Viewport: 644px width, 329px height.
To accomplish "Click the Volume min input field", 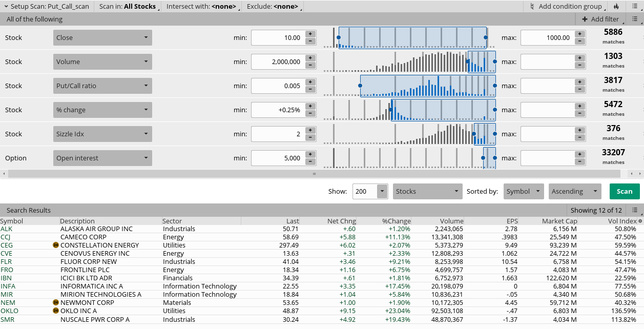I will (277, 61).
